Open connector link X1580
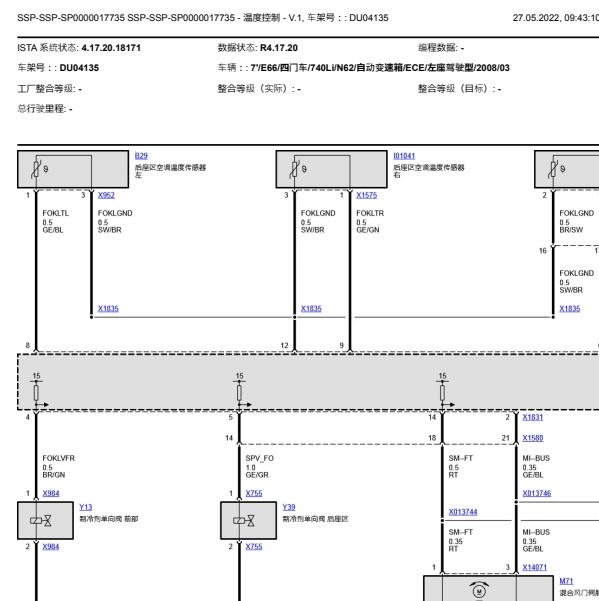The height and width of the screenshot is (601, 599). [x=533, y=438]
